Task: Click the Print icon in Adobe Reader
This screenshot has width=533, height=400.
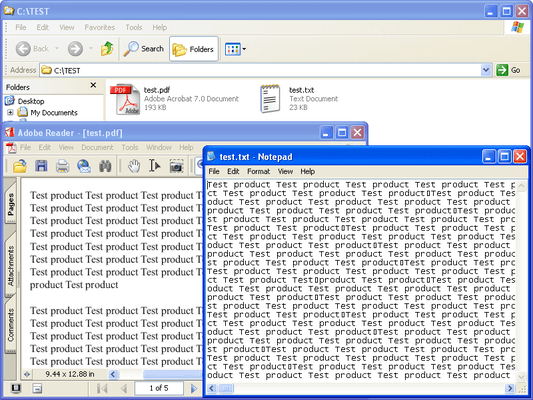Action: click(x=63, y=166)
